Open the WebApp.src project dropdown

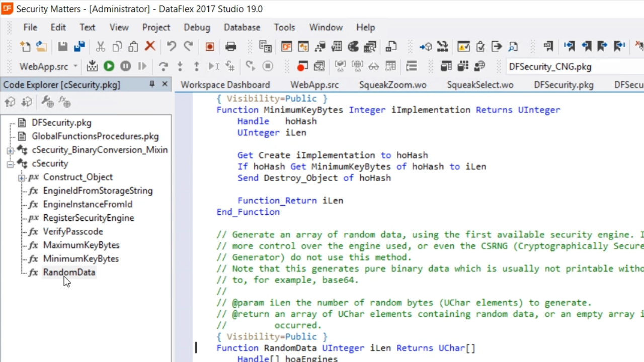click(75, 66)
